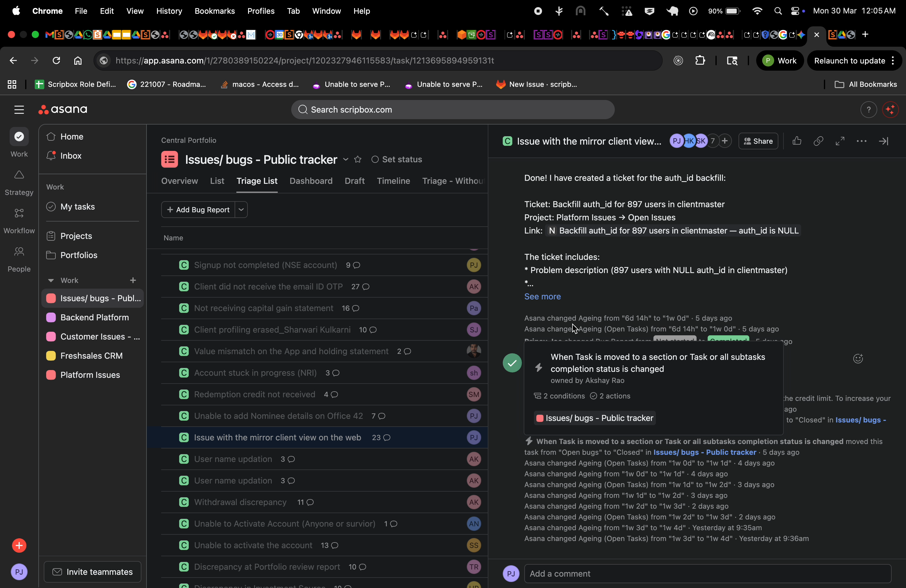Open project title dropdown chevron
Screen dimensions: 906x588
[x=345, y=159]
